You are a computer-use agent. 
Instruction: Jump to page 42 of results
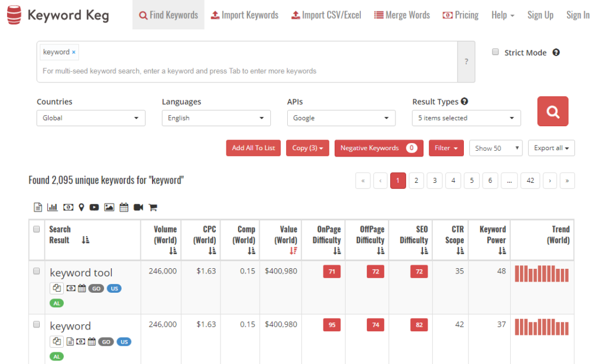[530, 181]
